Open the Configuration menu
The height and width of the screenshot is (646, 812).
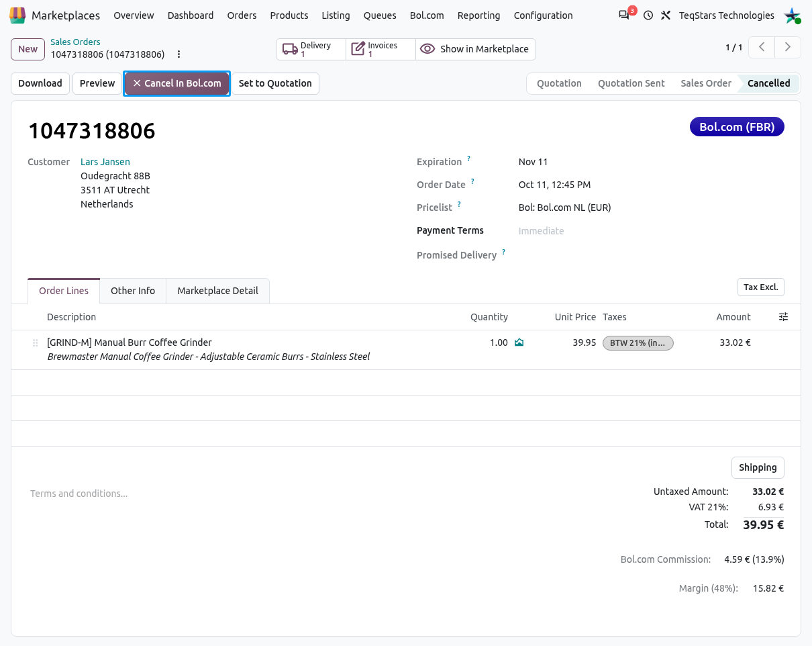[544, 15]
